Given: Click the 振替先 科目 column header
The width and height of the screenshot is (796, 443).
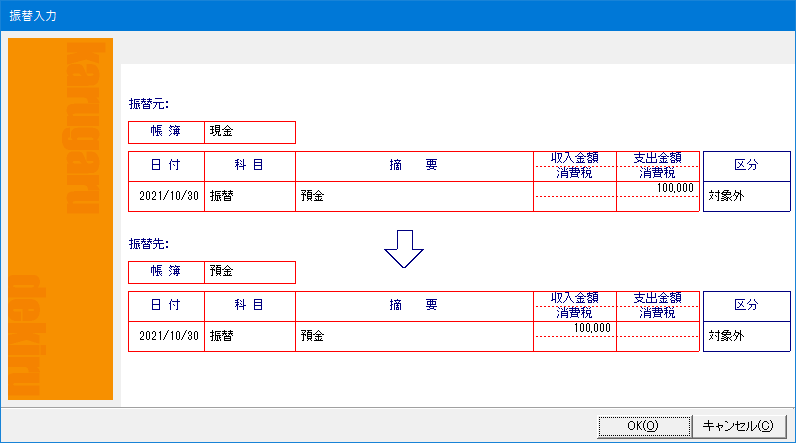Looking at the screenshot, I should pos(250,305).
